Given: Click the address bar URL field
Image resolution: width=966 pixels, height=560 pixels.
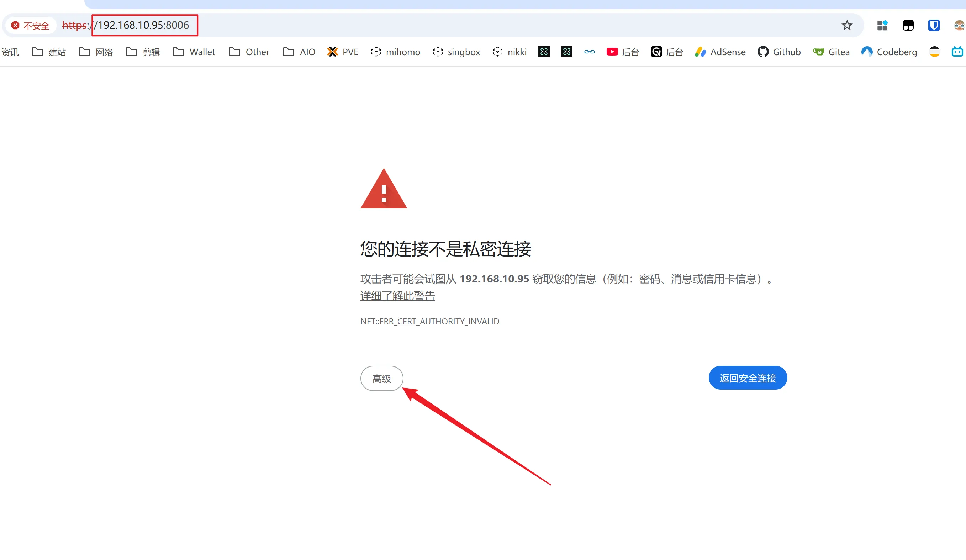Looking at the screenshot, I should click(x=460, y=25).
